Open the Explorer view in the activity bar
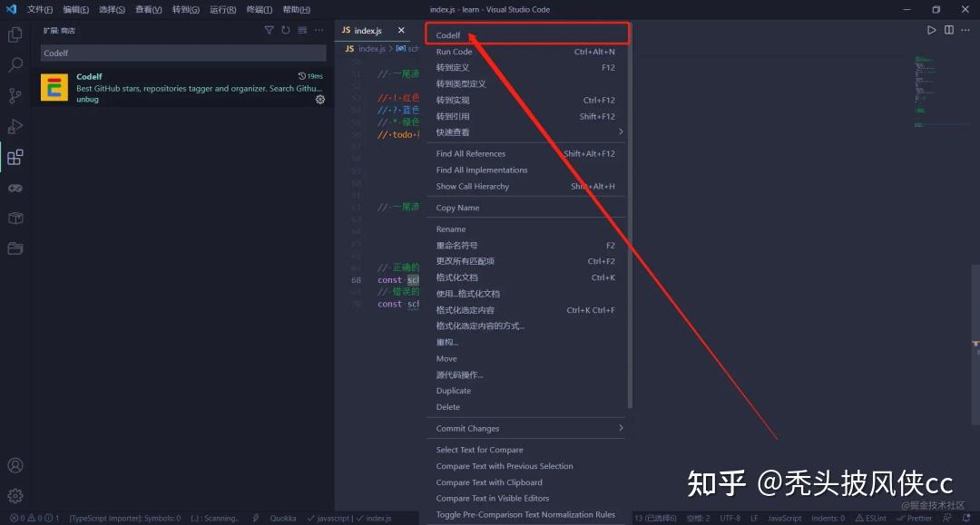Image resolution: width=980 pixels, height=525 pixels. pyautogui.click(x=15, y=34)
